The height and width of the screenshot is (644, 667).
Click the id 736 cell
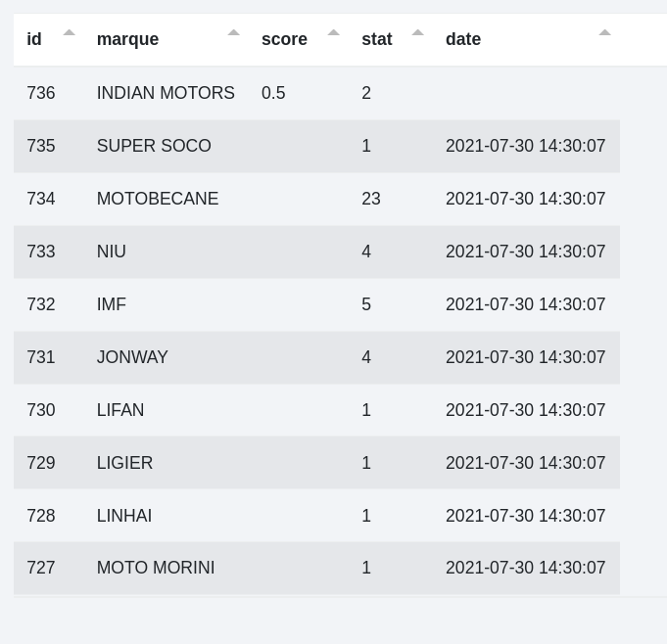point(41,93)
